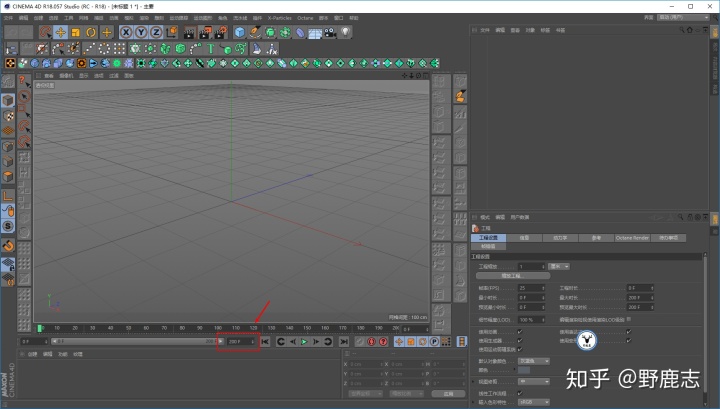Image resolution: width=720 pixels, height=409 pixels.
Task: Open the User Data menu in Attributes panel
Action: point(520,217)
